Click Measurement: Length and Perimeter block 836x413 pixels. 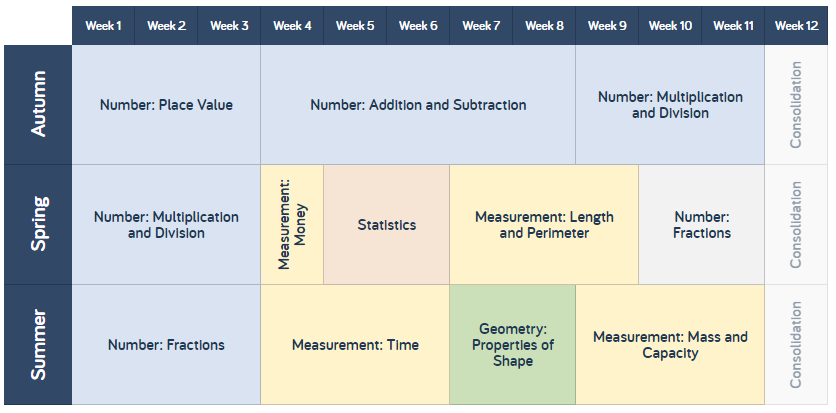pos(544,224)
